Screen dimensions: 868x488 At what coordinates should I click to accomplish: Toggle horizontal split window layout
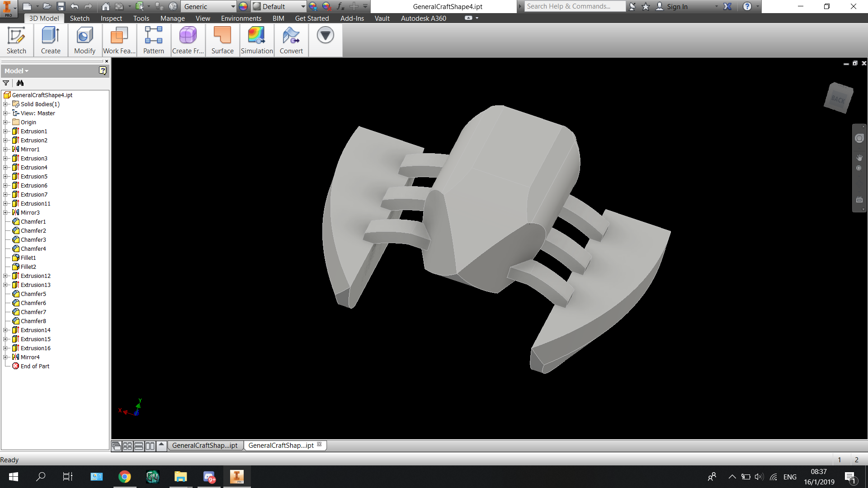pos(139,446)
